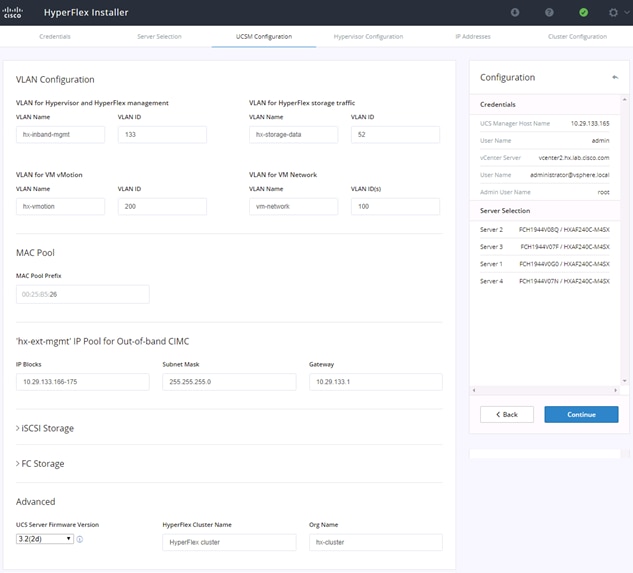
Task: Click the Configuration panel scroll up arrow
Action: pyautogui.click(x=625, y=99)
